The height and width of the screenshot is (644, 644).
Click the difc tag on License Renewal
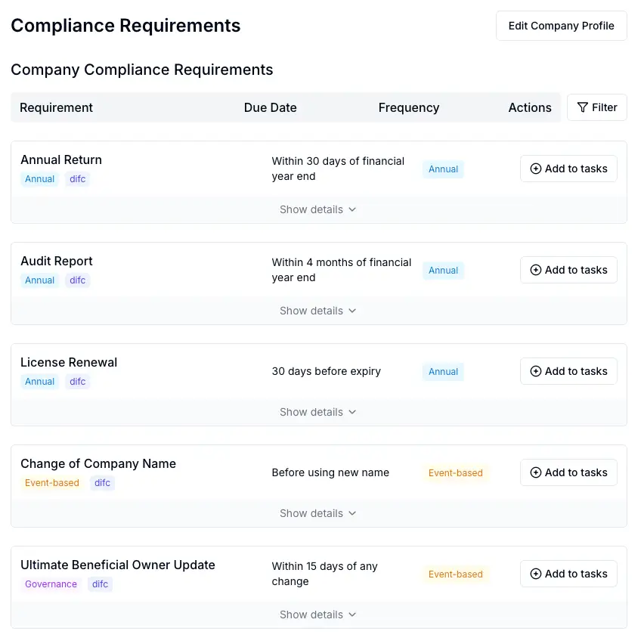[77, 382]
